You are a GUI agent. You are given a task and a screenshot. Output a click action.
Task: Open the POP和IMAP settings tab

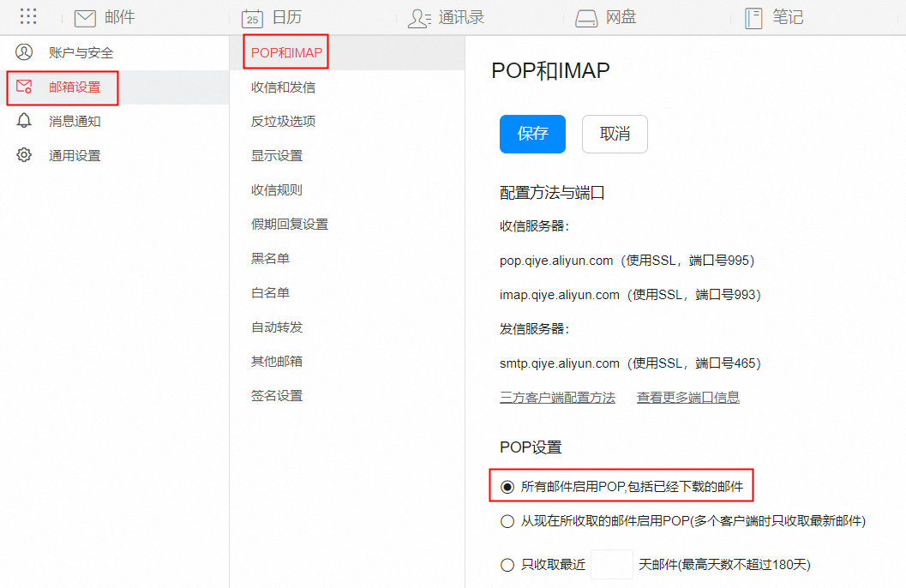286,53
